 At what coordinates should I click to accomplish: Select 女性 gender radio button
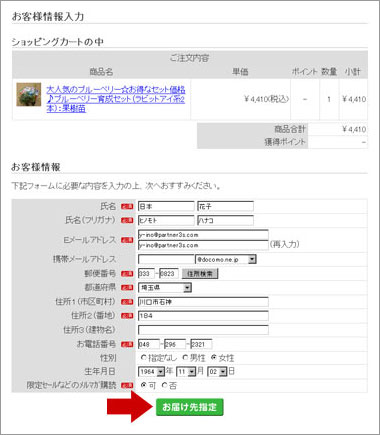coord(214,358)
